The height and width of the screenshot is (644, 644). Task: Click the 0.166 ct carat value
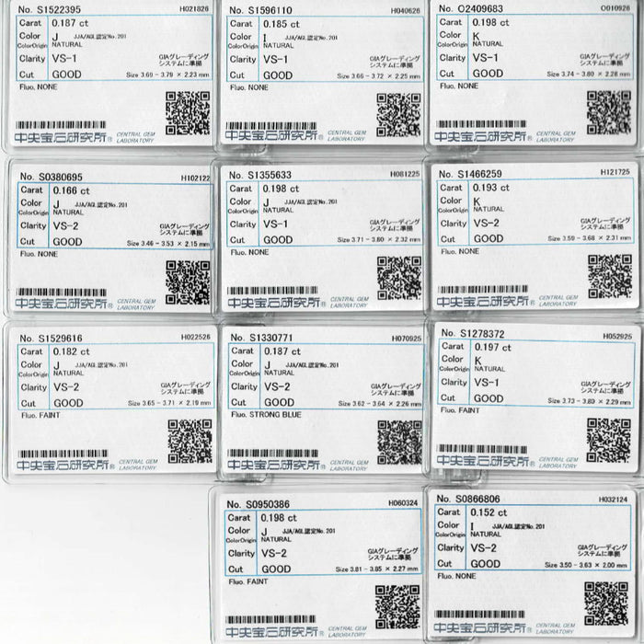pyautogui.click(x=71, y=190)
